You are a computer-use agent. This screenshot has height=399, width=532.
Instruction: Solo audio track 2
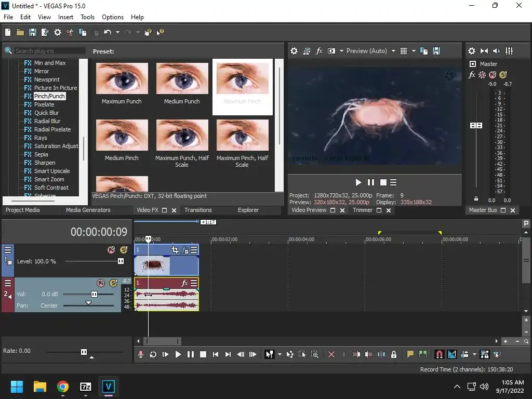click(x=113, y=283)
